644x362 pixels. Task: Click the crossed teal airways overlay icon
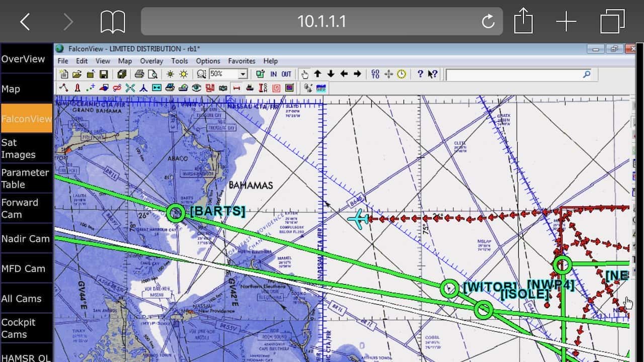[x=130, y=88]
